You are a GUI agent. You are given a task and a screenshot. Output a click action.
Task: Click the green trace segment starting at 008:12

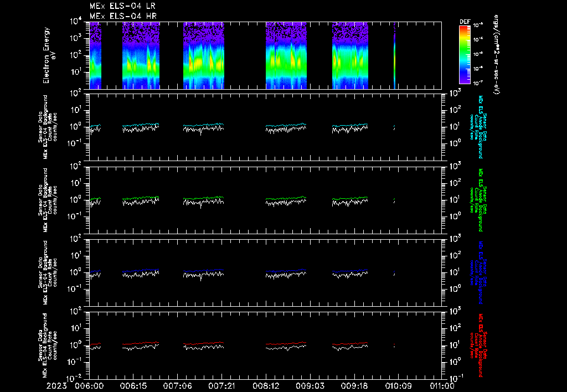(x=286, y=198)
